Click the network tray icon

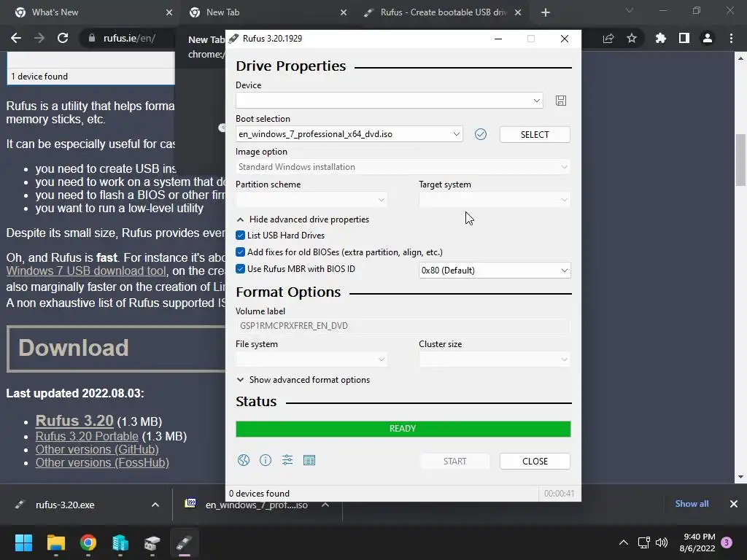pos(643,542)
